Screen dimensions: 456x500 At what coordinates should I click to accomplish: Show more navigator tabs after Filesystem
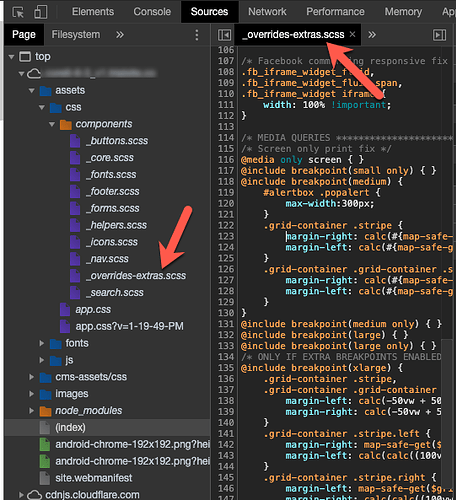[x=120, y=35]
